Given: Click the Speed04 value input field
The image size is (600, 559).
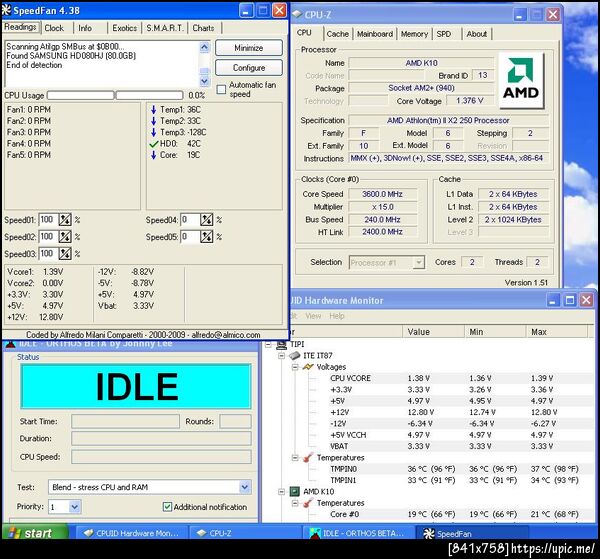Looking at the screenshot, I should 190,220.
